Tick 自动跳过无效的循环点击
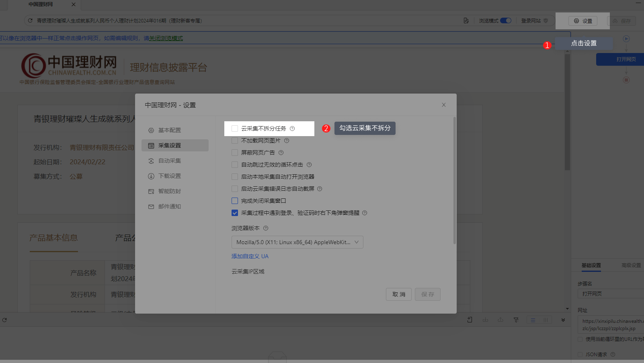The image size is (644, 363). (235, 165)
